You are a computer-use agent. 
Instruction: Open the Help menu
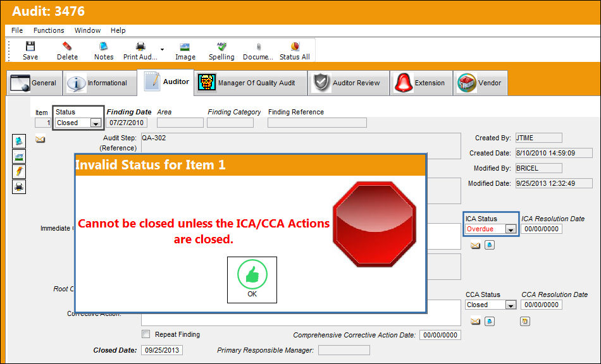pos(118,30)
